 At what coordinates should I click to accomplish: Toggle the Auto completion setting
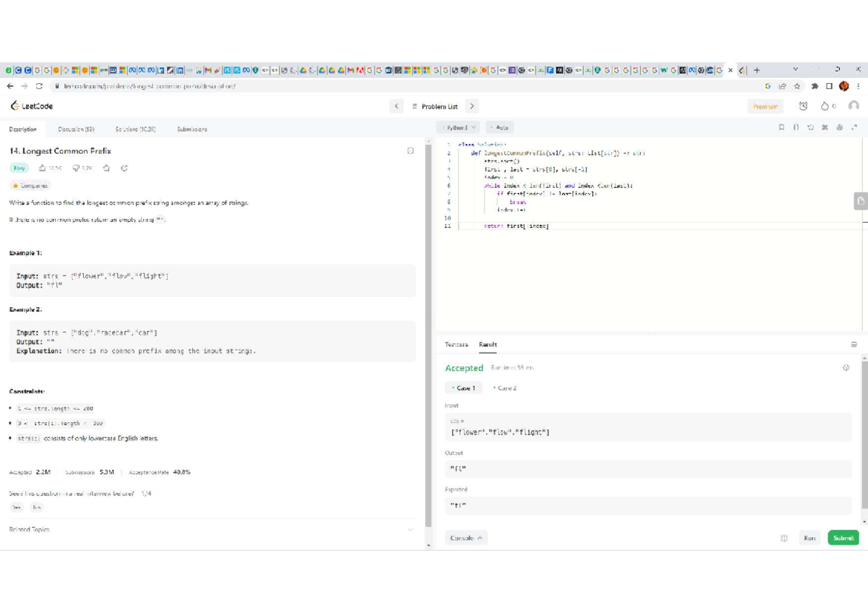pyautogui.click(x=499, y=127)
